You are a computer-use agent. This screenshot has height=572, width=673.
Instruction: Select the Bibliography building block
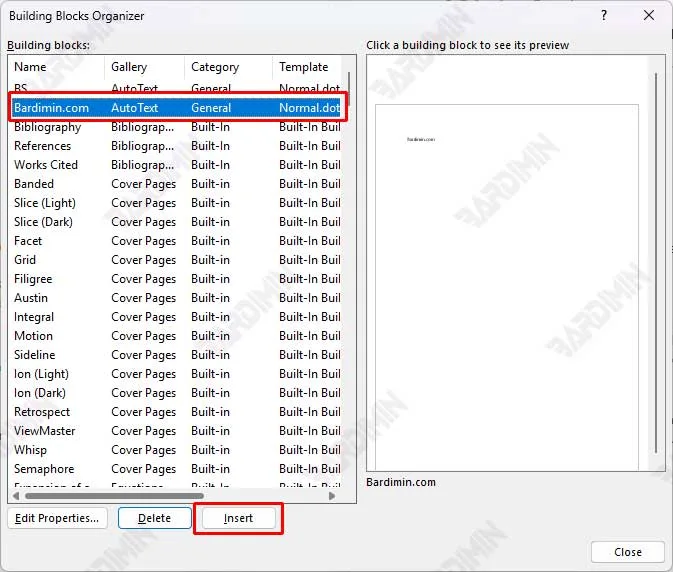tap(176, 127)
